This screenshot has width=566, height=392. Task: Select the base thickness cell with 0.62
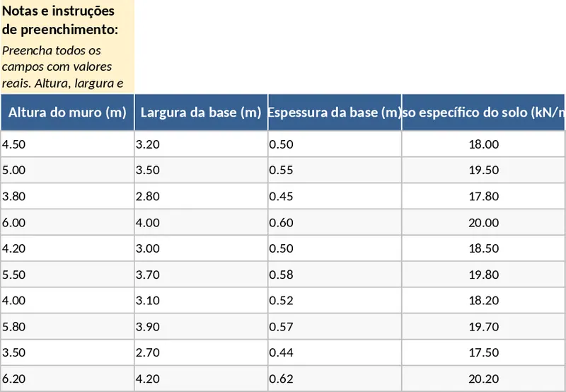click(x=335, y=379)
